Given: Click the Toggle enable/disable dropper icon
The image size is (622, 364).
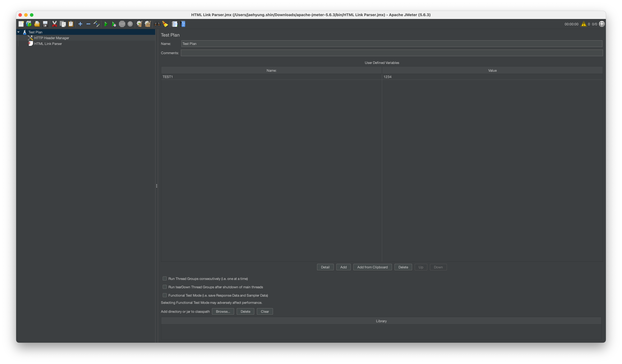Looking at the screenshot, I should click(96, 24).
